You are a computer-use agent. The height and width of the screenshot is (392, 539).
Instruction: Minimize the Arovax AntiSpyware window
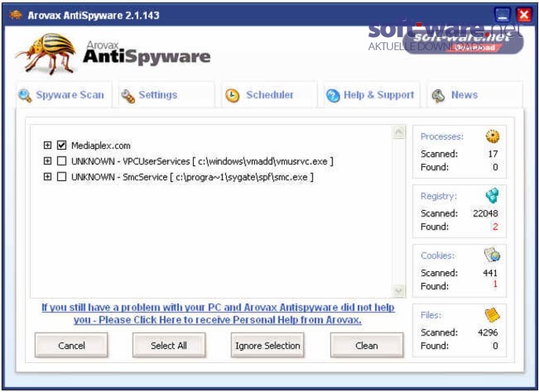point(502,15)
